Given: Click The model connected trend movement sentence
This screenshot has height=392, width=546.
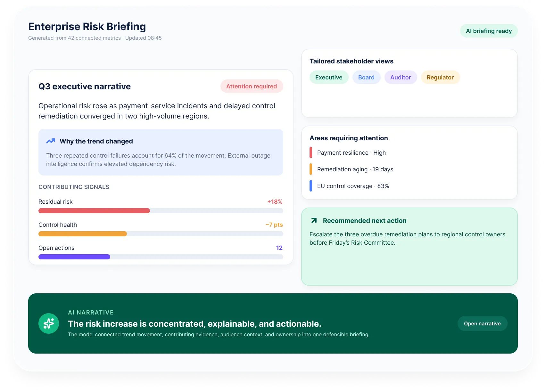Looking at the screenshot, I should point(219,334).
